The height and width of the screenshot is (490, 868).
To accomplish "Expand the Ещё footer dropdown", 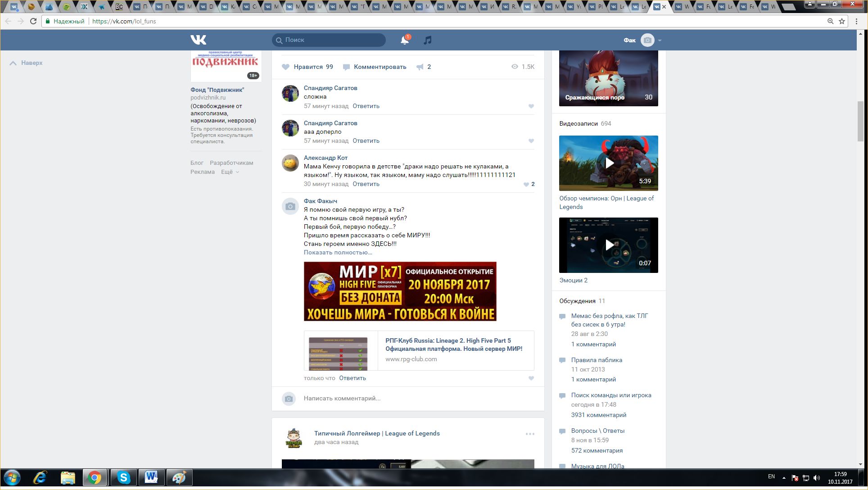I will 230,172.
